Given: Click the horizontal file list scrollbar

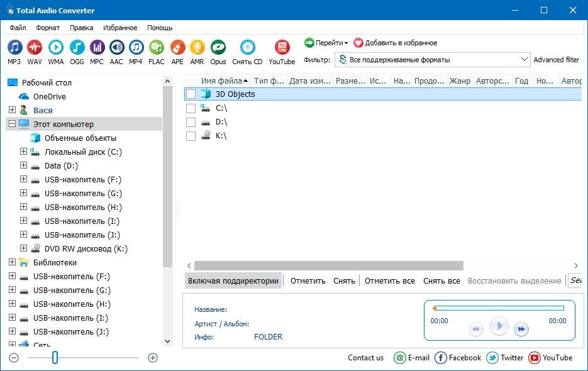Looking at the screenshot, I should tap(328, 265).
